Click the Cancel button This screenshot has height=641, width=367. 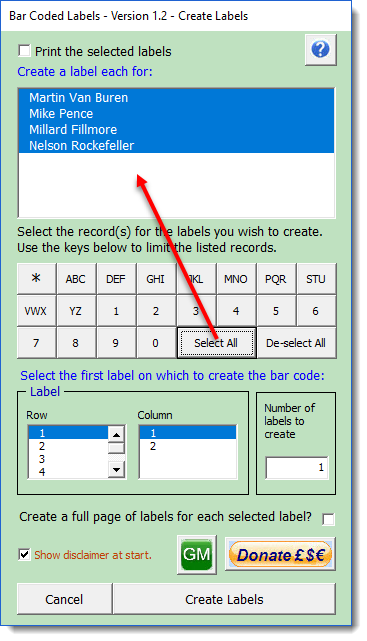pos(64,599)
